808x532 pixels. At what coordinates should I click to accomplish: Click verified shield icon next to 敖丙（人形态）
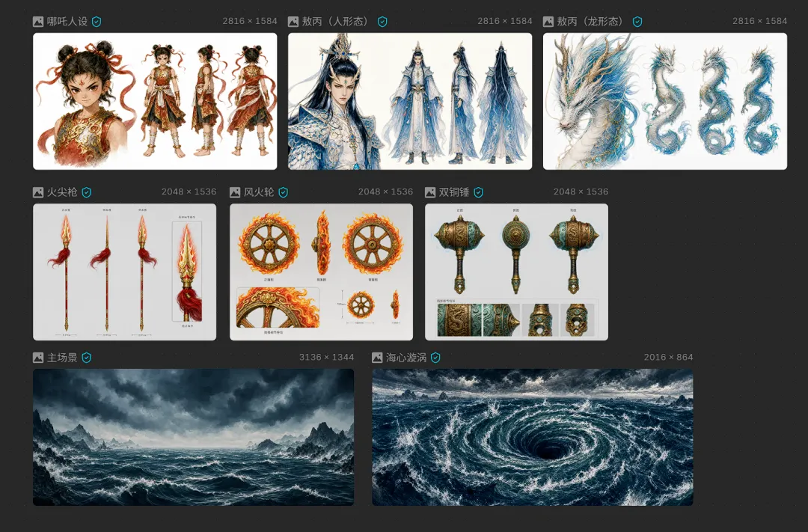382,22
